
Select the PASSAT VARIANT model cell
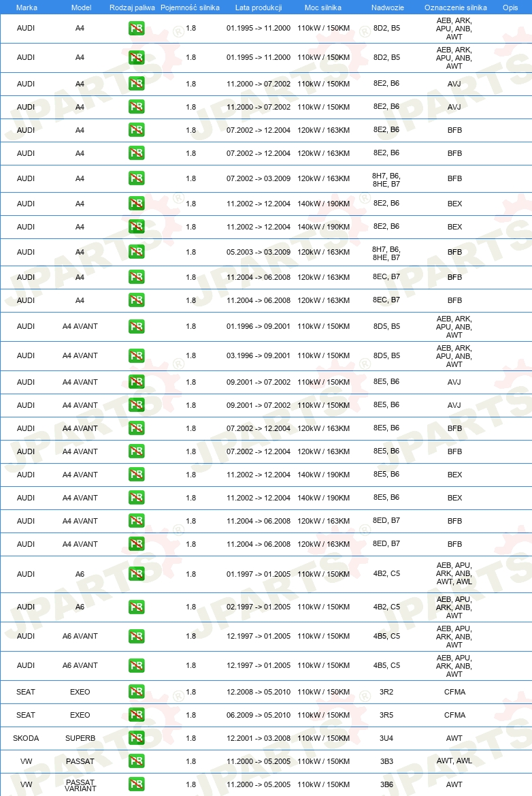click(x=80, y=785)
